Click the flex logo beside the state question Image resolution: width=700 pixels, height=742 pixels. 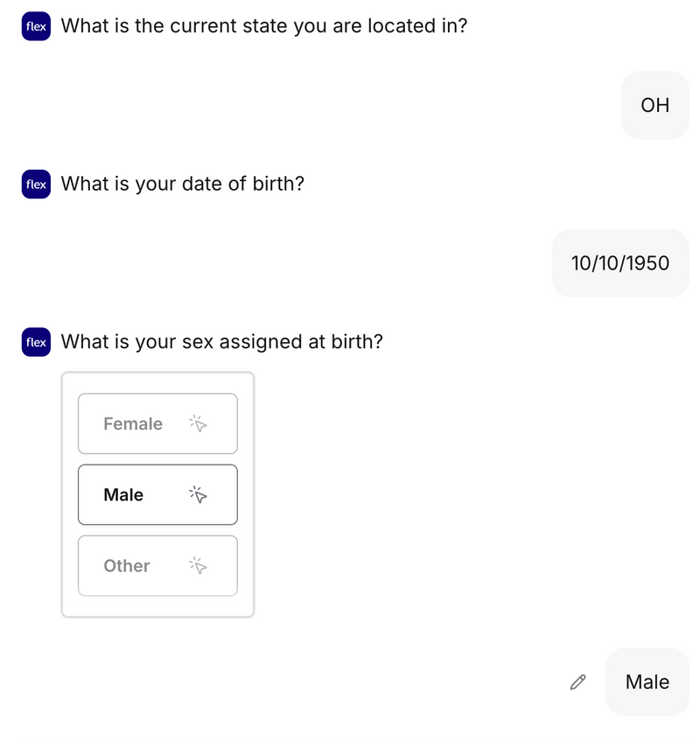point(36,26)
